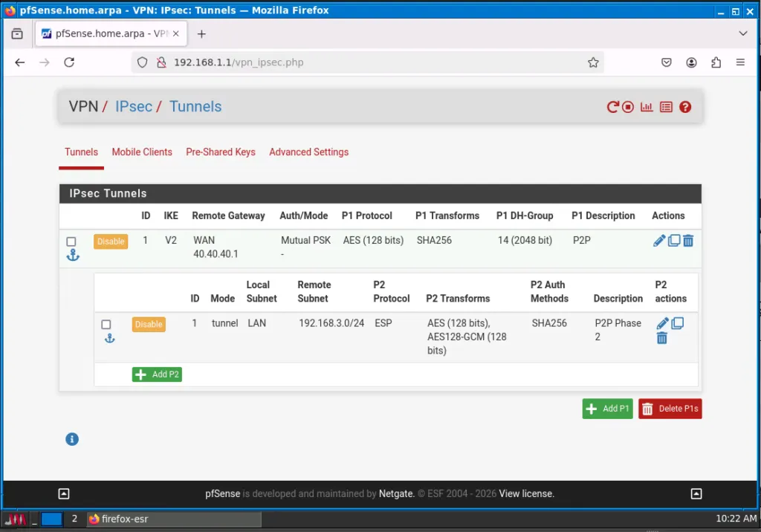Viewport: 761px width, 532px height.
Task: Click the 14 (2048 bit) DH-Group cell
Action: click(525, 240)
